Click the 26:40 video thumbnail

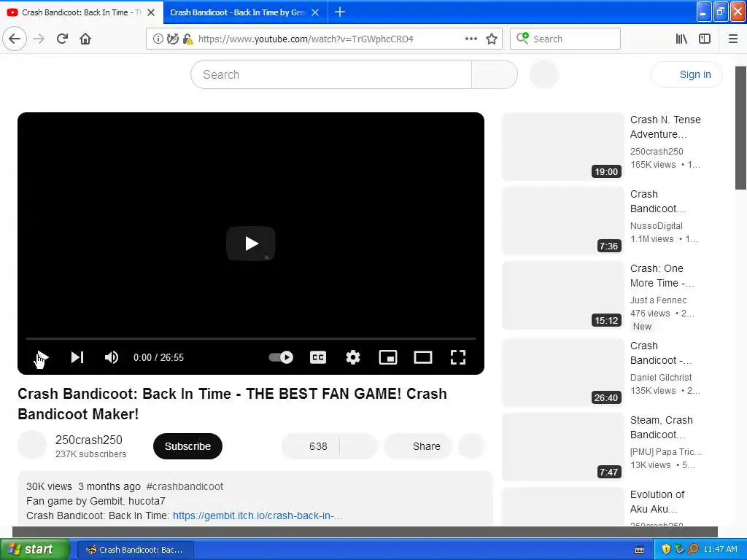click(562, 373)
